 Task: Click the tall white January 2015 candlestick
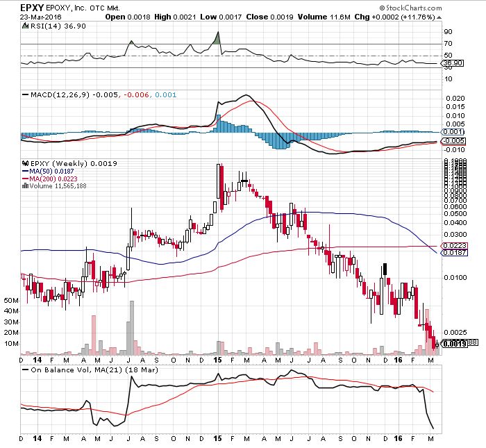click(x=218, y=181)
